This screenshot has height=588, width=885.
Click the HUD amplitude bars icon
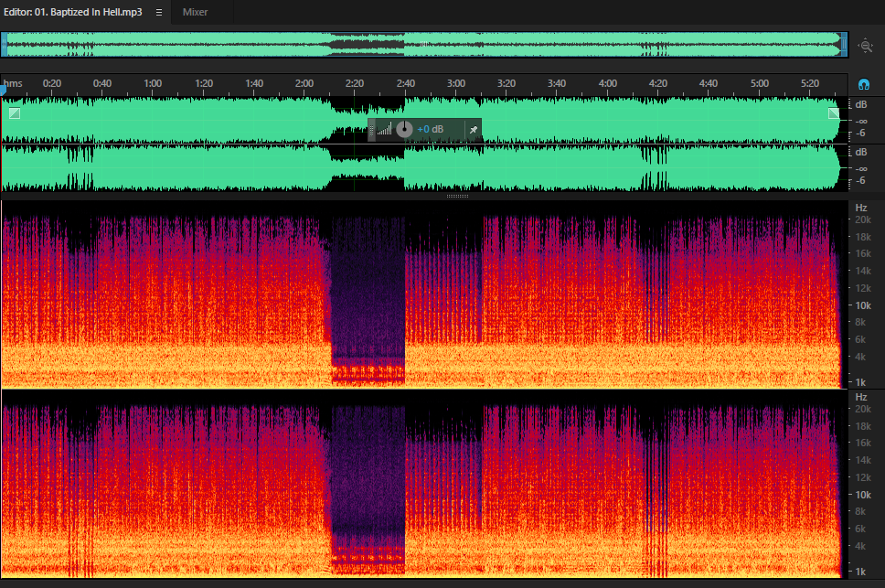tap(384, 129)
